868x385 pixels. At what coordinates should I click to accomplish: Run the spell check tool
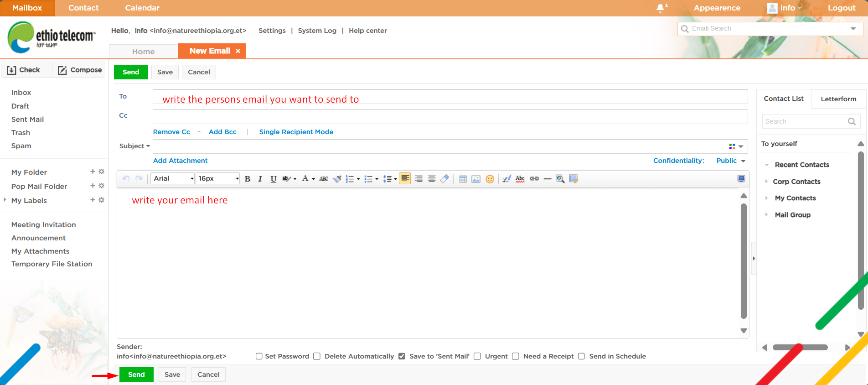(x=520, y=179)
